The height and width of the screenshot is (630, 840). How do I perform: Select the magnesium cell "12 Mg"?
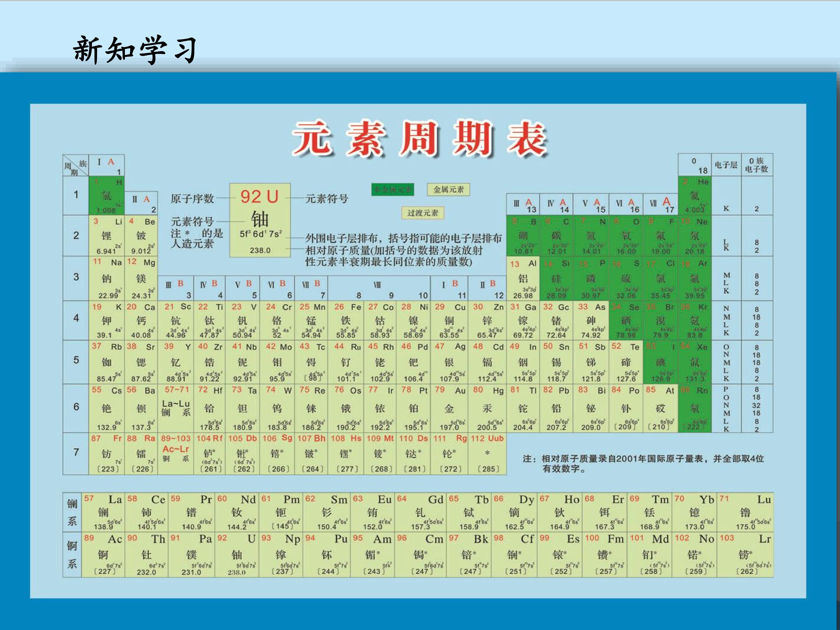point(141,278)
